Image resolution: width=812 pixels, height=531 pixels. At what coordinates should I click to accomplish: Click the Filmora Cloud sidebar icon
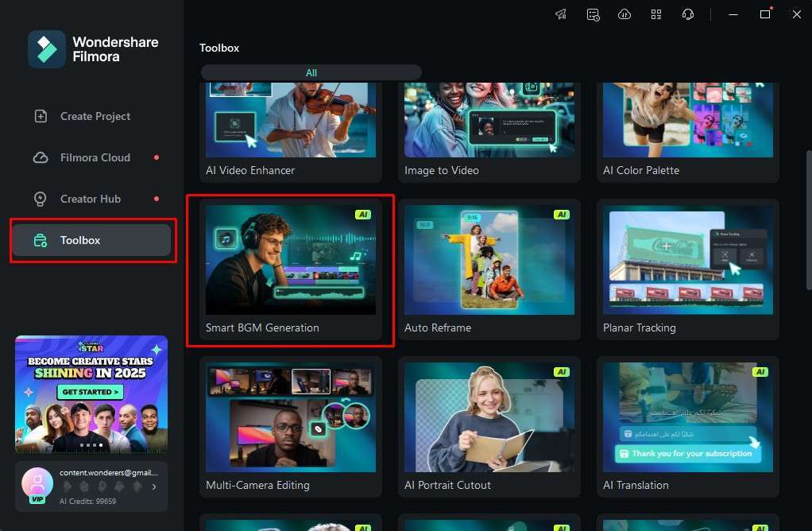point(41,157)
